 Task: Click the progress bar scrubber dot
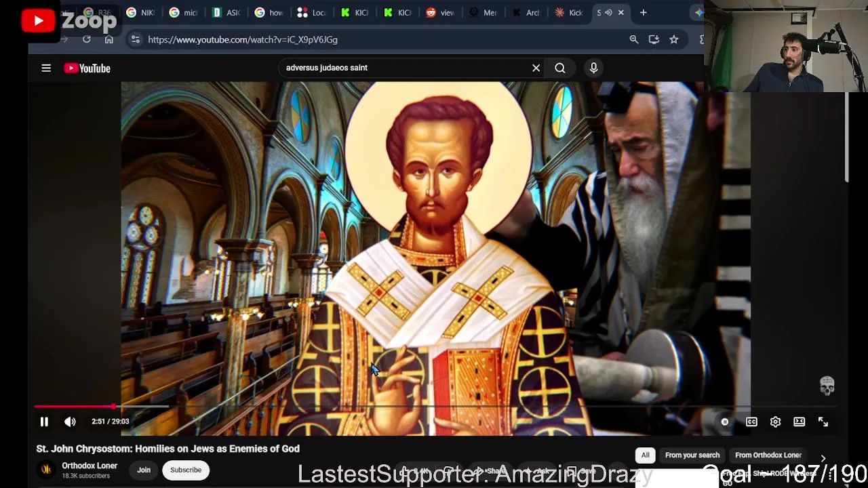tap(114, 407)
